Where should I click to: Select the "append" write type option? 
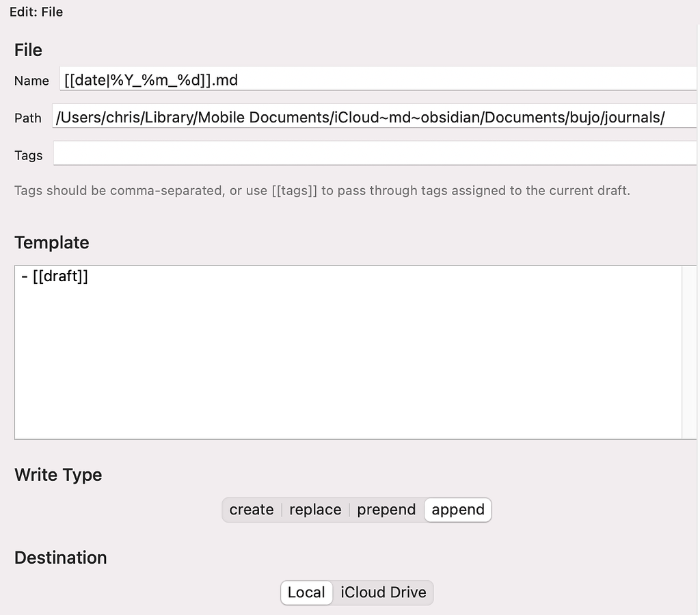pyautogui.click(x=457, y=510)
